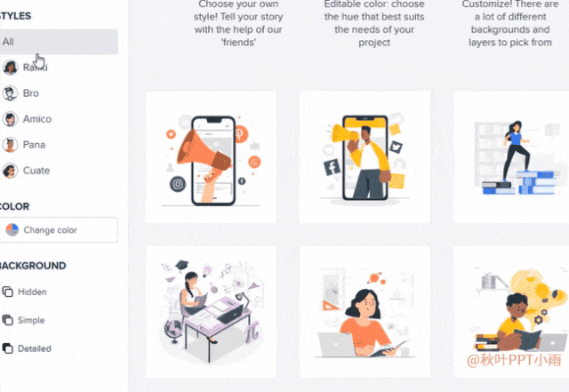Image resolution: width=569 pixels, height=392 pixels.
Task: Open the orange megaphone phone illustration
Action: pyautogui.click(x=211, y=156)
